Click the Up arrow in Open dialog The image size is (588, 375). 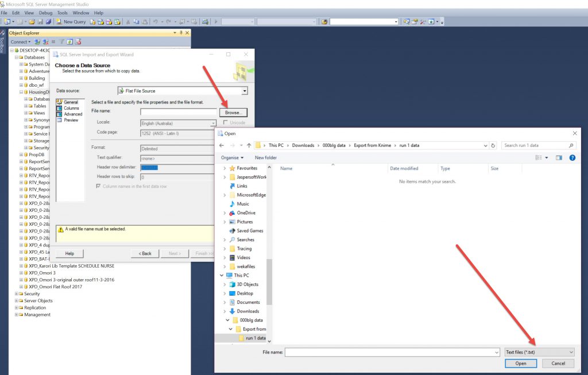click(250, 145)
